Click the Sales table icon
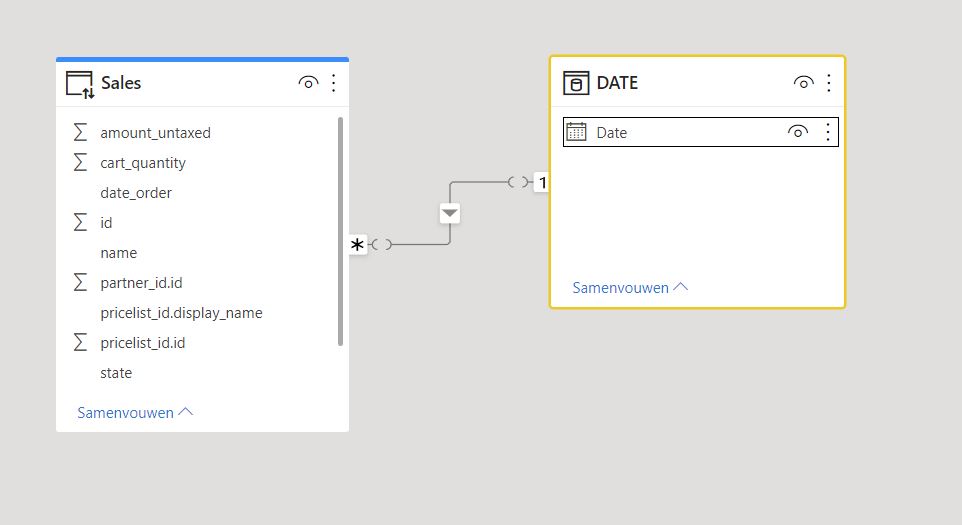962x525 pixels. [80, 84]
